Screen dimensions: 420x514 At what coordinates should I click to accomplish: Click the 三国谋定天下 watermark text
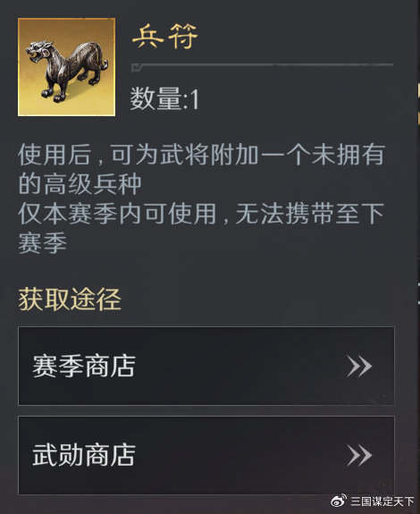tap(382, 501)
